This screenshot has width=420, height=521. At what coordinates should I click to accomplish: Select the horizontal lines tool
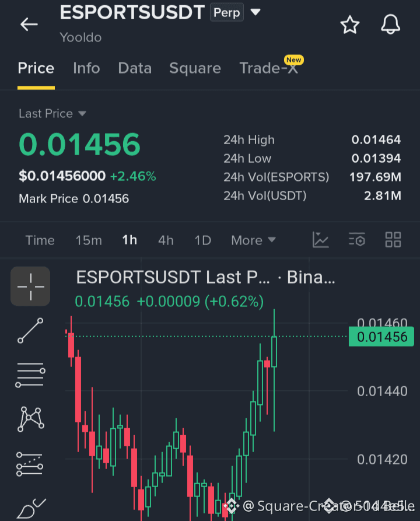(30, 375)
